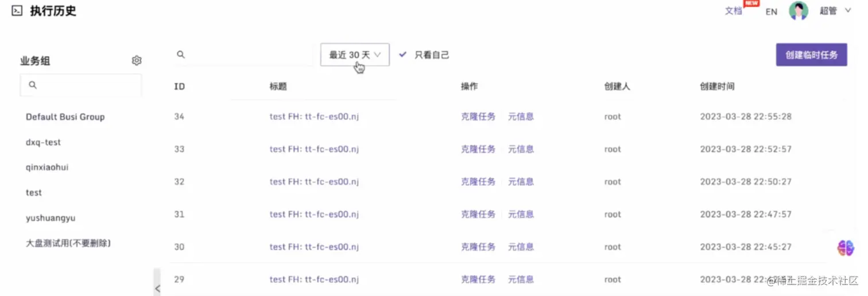The height and width of the screenshot is (296, 868).
Task: Click the brain assistant floating icon
Action: (845, 248)
